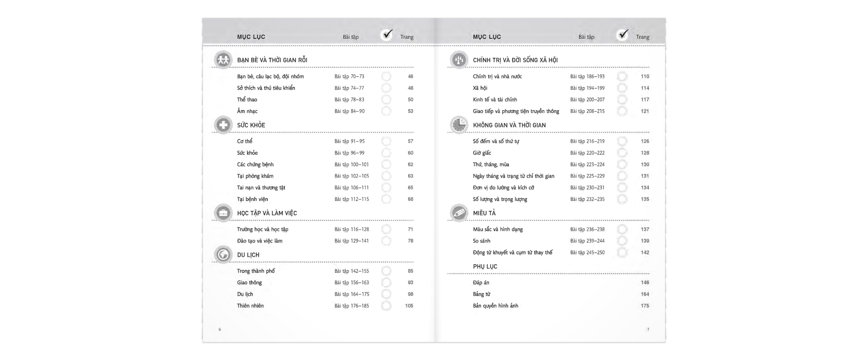Check the circle for Thiên nhiên row
Viewport: 868px width, 360px height.
(386, 306)
